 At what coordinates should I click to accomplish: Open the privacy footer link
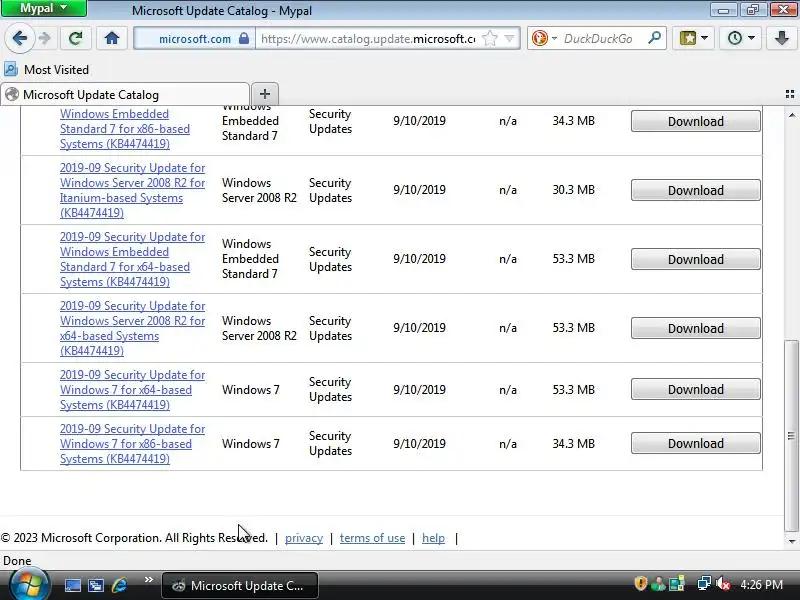coord(304,538)
